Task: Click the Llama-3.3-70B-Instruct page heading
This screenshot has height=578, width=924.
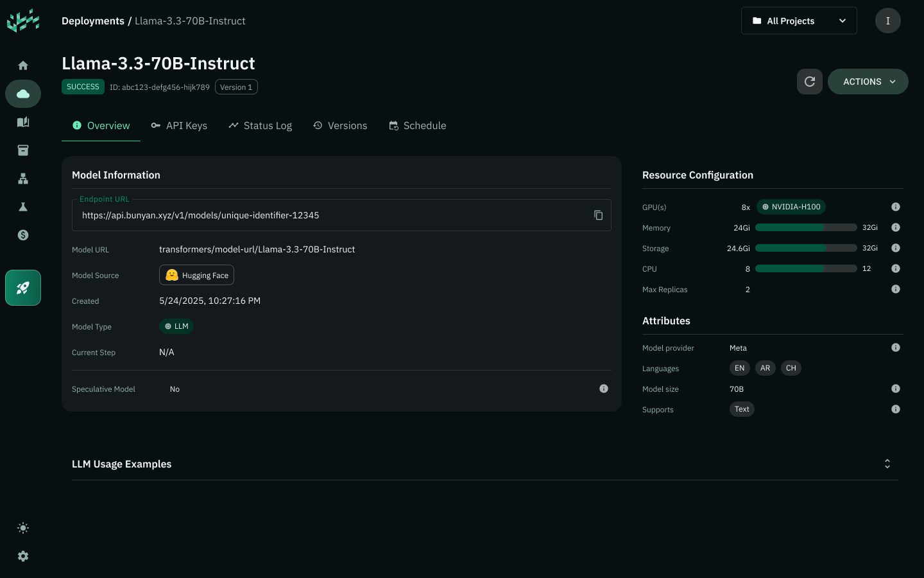Action: click(x=158, y=64)
